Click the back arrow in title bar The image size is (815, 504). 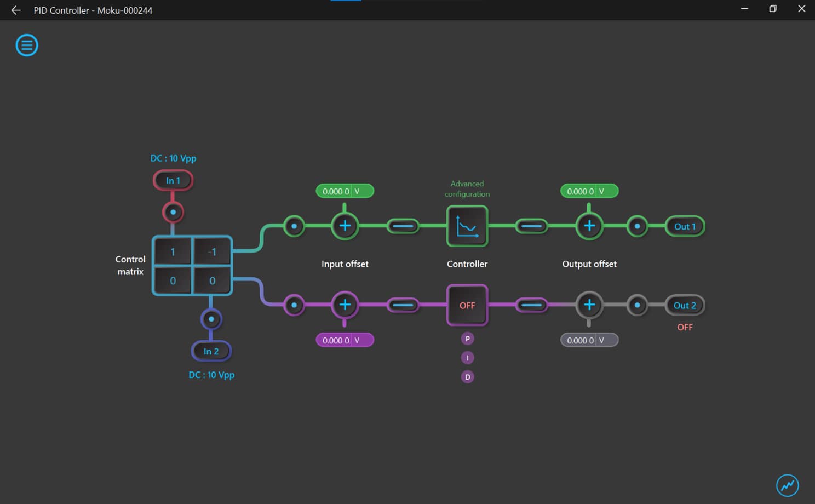[x=16, y=10]
